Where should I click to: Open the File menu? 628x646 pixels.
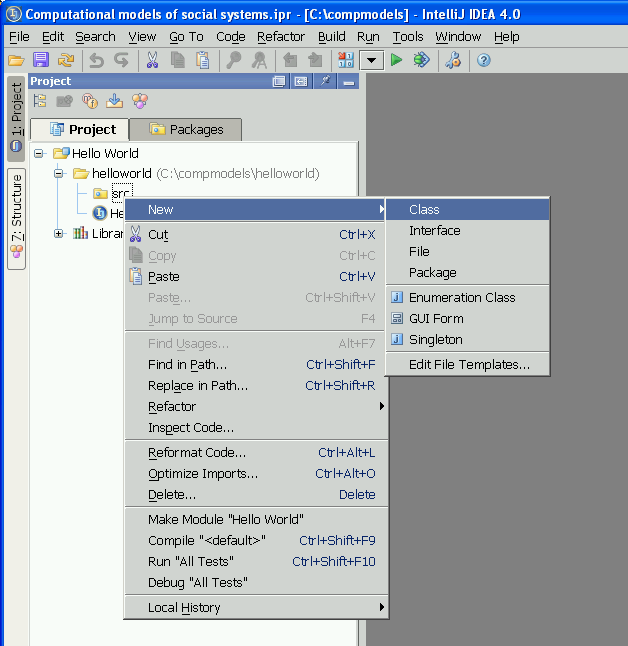tap(19, 37)
